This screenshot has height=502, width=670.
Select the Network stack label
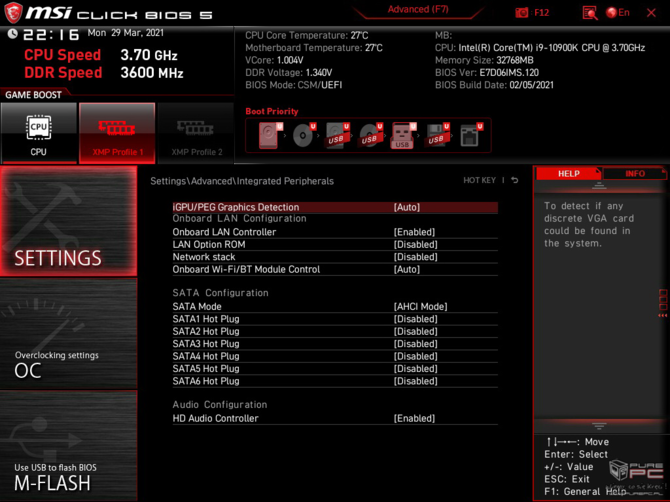[x=204, y=257]
